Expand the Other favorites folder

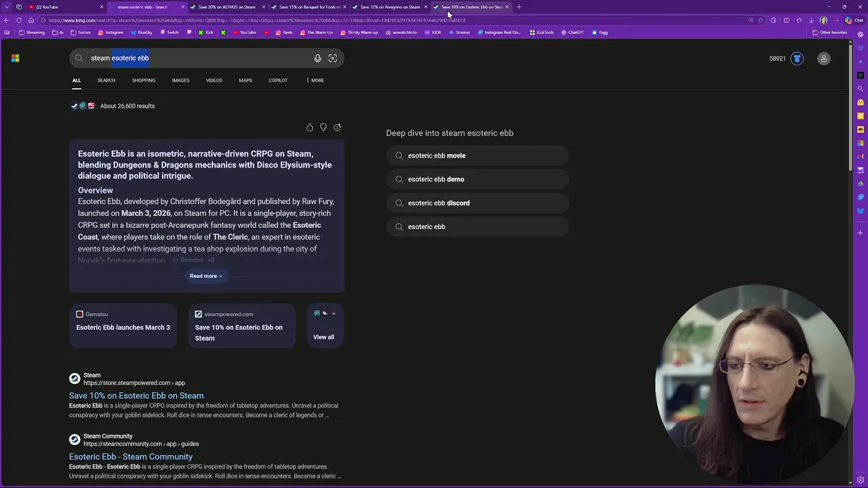coord(830,33)
